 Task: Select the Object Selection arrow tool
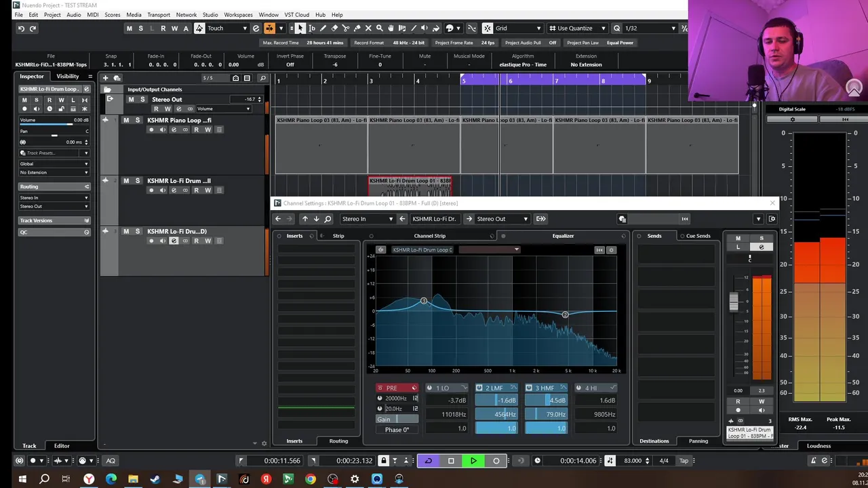click(x=300, y=28)
